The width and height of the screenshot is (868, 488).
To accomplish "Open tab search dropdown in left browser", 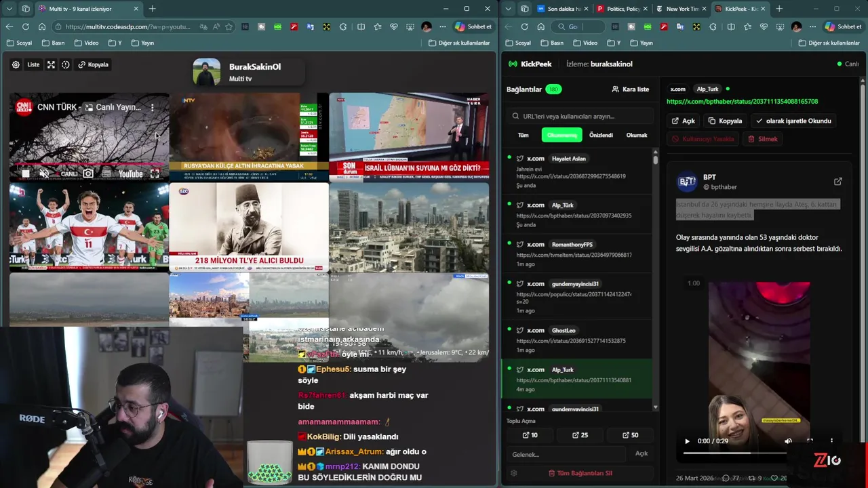I will [9, 9].
